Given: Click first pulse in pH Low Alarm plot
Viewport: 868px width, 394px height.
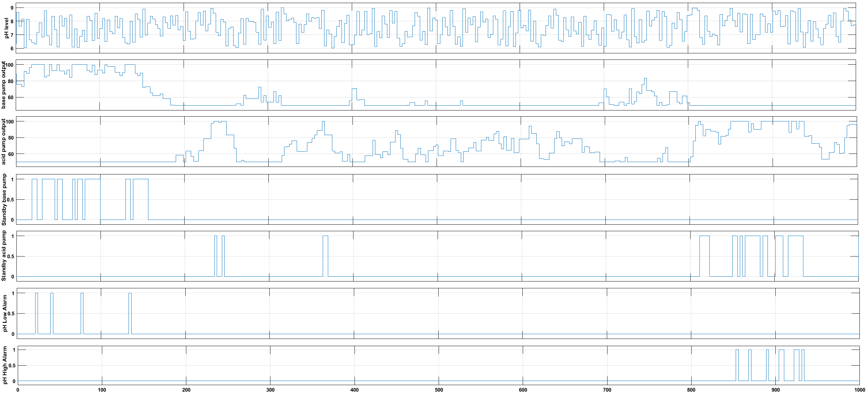Looking at the screenshot, I should [37, 313].
